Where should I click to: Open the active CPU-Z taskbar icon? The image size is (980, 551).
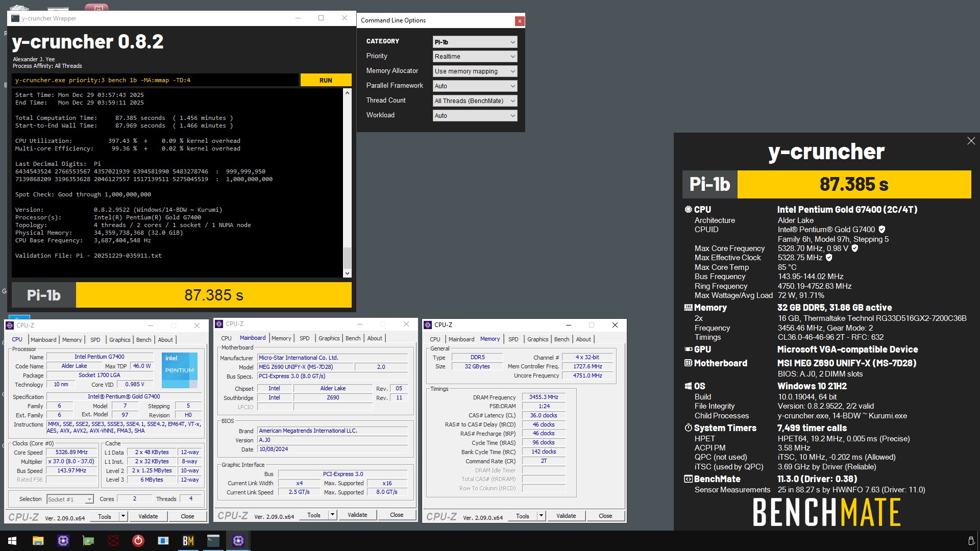[238, 541]
